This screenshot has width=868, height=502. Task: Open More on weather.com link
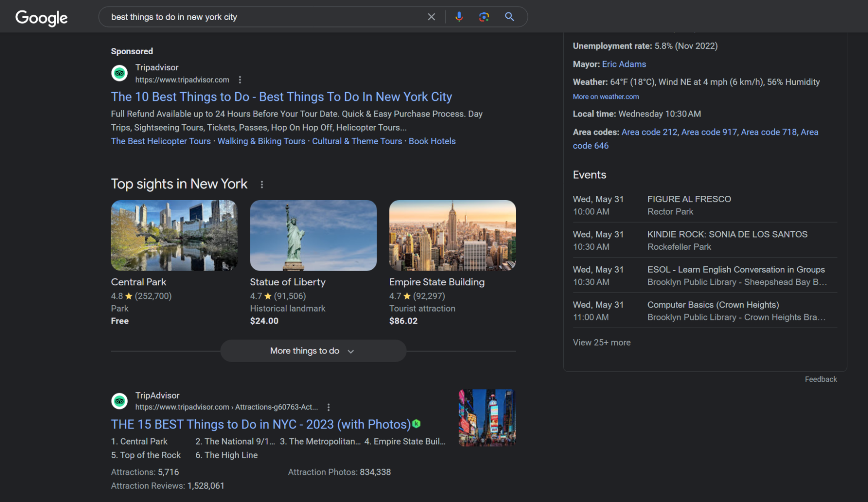pyautogui.click(x=606, y=97)
